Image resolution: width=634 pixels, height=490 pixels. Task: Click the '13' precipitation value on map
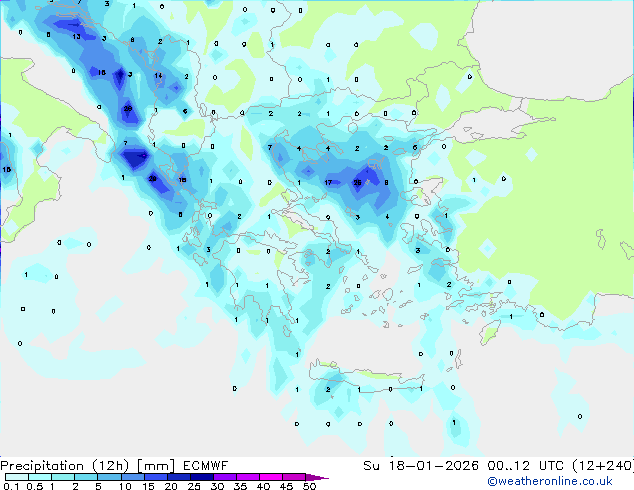(76, 37)
